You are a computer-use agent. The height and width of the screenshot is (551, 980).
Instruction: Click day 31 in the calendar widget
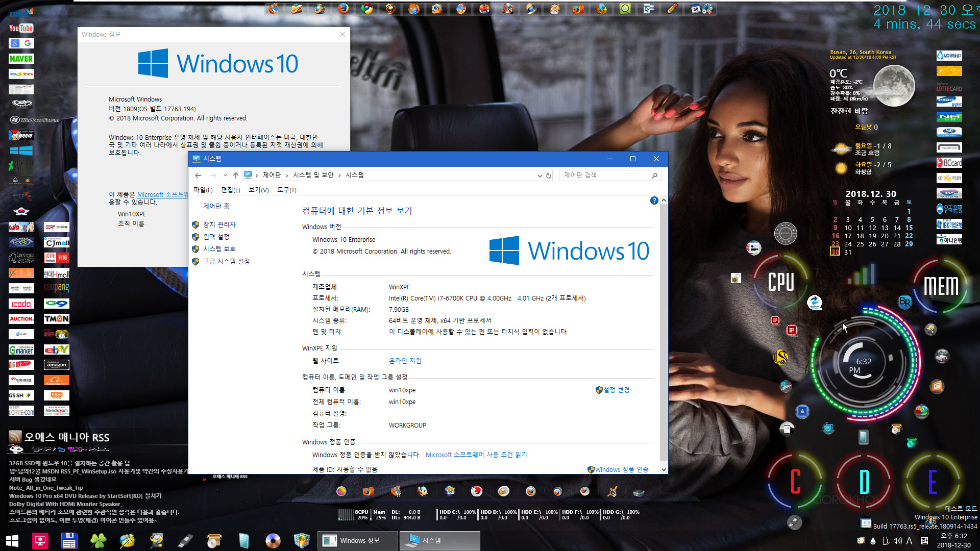pos(848,252)
